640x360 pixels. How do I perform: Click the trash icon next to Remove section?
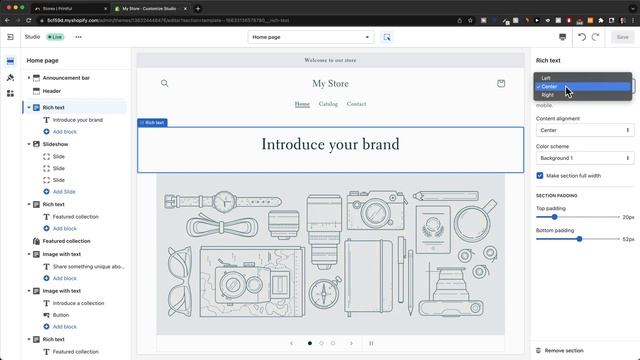(538, 351)
